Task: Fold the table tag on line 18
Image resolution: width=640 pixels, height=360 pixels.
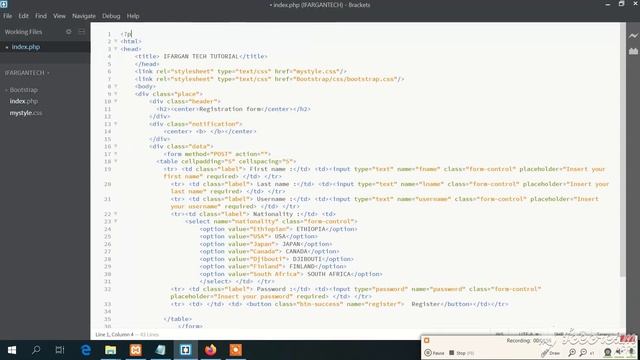Action: 116,161
